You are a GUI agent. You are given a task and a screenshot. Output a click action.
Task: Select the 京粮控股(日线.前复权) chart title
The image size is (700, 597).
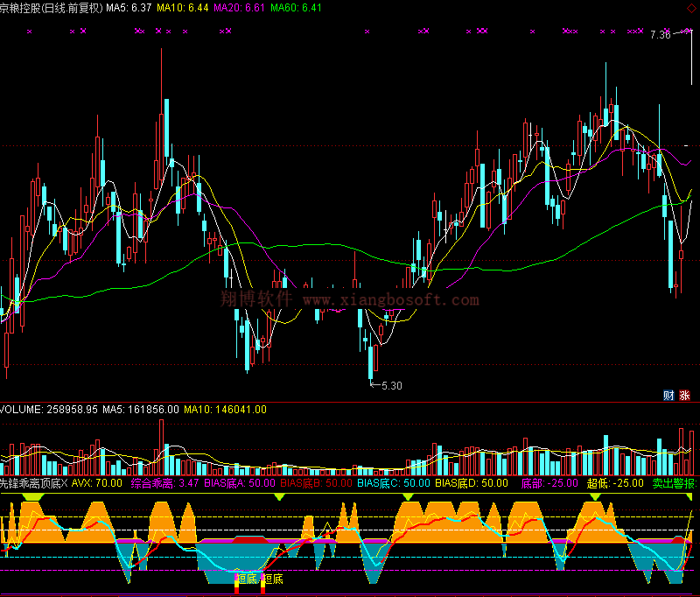[x=52, y=8]
